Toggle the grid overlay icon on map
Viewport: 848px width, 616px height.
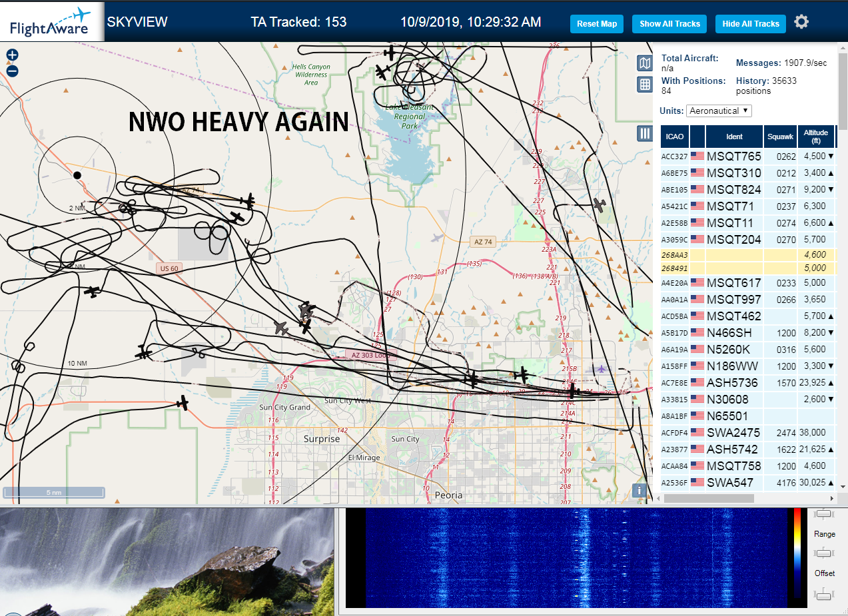644,84
